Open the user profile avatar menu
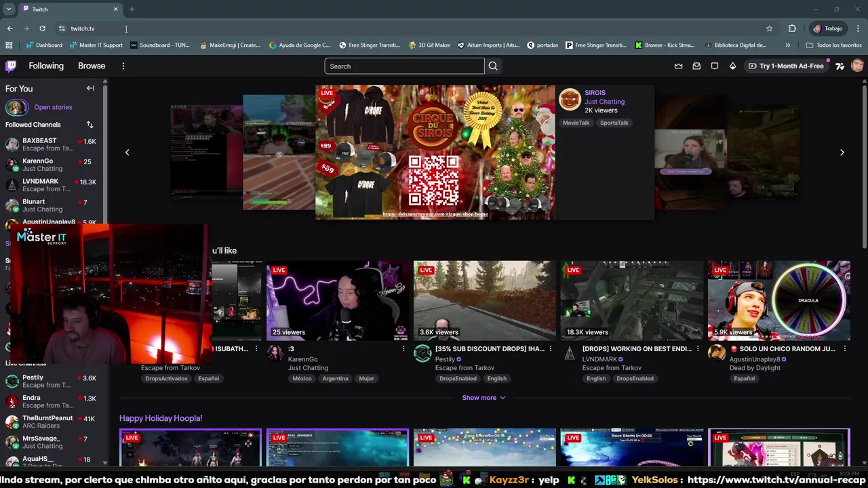This screenshot has height=488, width=868. coord(857,66)
